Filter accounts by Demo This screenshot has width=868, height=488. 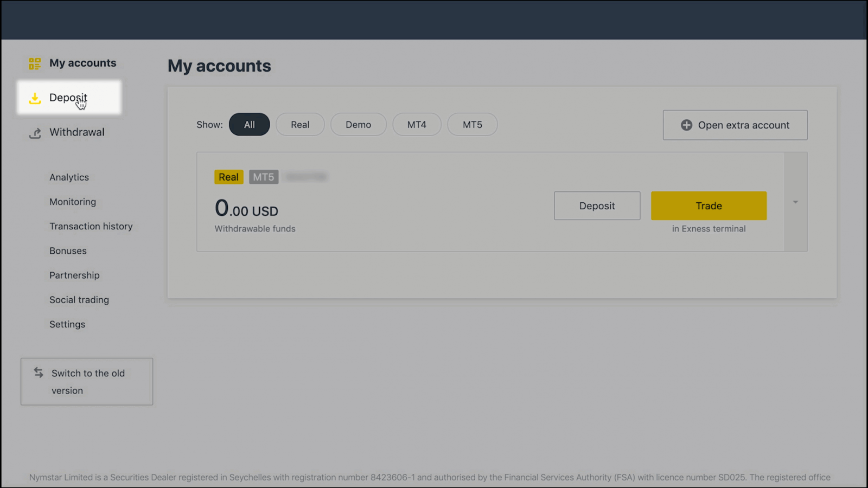point(359,125)
